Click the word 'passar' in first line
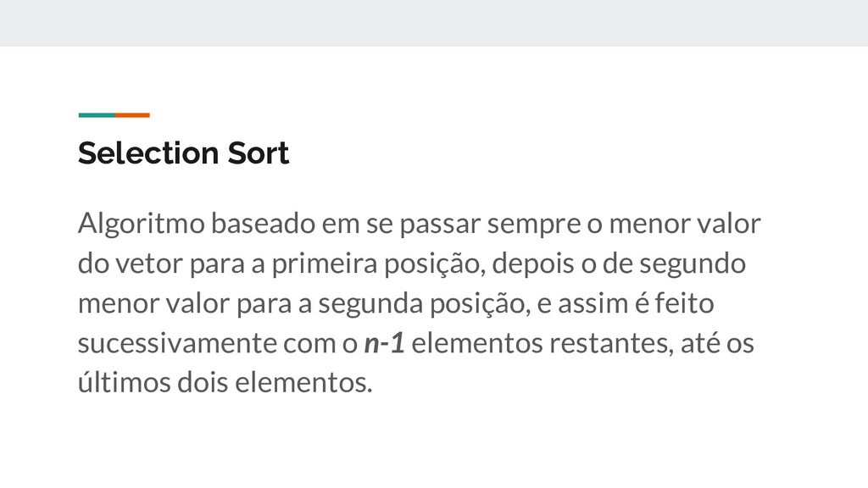Image resolution: width=868 pixels, height=488 pixels. click(x=440, y=224)
